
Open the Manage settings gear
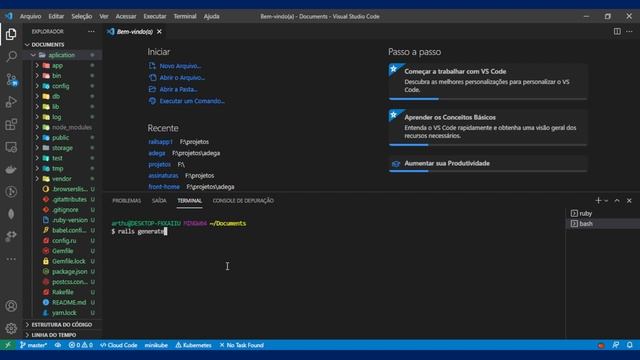(11, 328)
